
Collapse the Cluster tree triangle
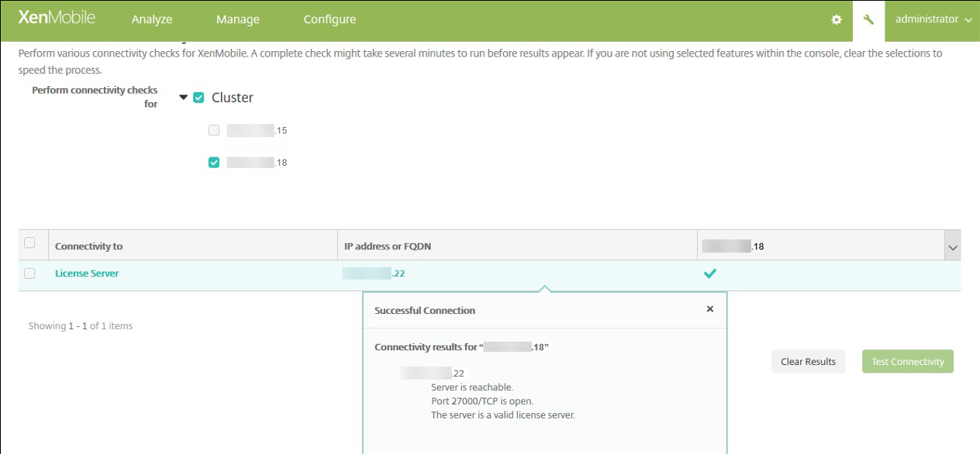coord(184,98)
